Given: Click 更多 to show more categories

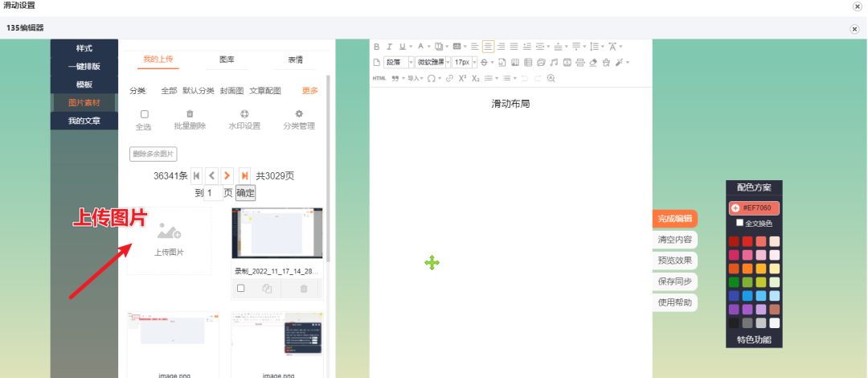Looking at the screenshot, I should (310, 91).
